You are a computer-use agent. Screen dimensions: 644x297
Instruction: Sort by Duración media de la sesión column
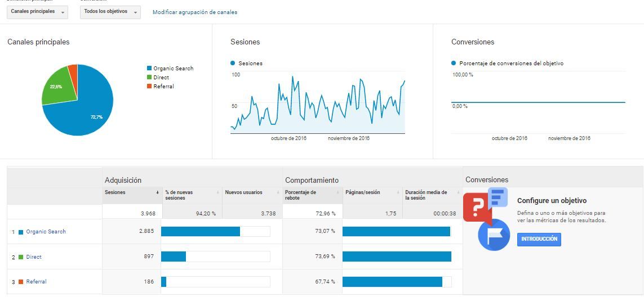click(432, 195)
